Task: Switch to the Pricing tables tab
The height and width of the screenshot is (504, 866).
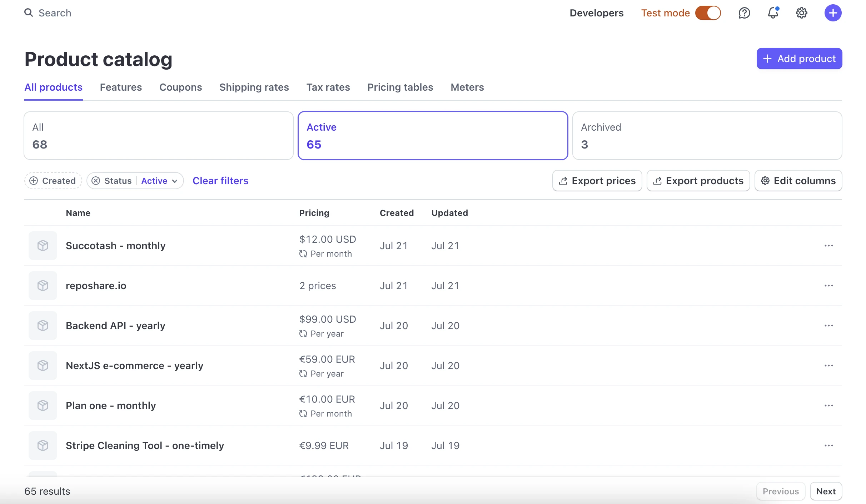Action: 400,87
